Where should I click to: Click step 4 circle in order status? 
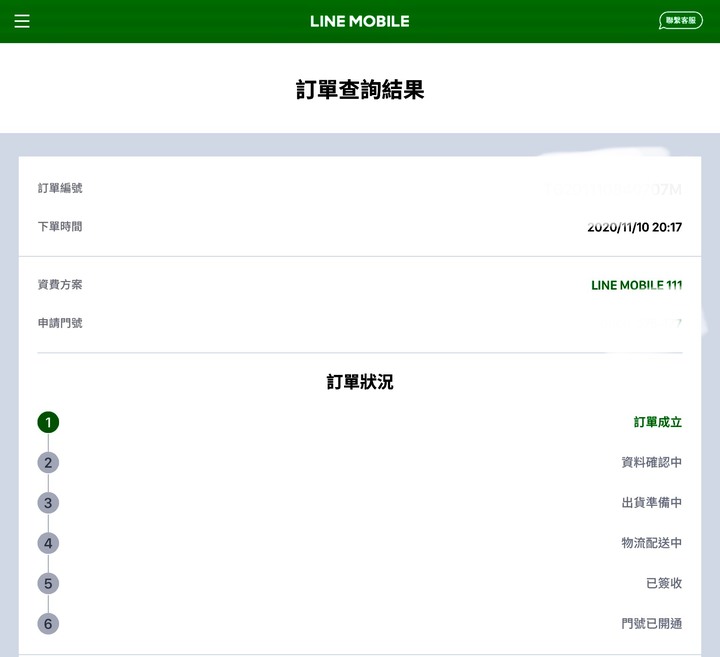click(x=48, y=544)
